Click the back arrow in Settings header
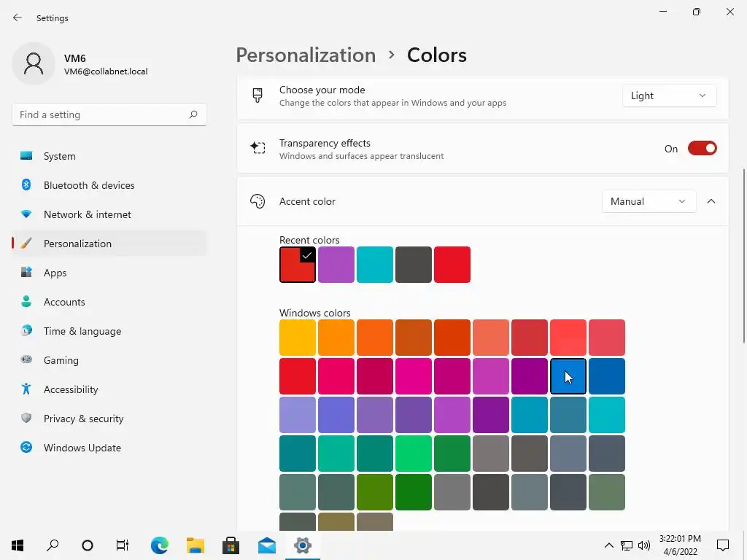747x560 pixels. tap(18, 17)
